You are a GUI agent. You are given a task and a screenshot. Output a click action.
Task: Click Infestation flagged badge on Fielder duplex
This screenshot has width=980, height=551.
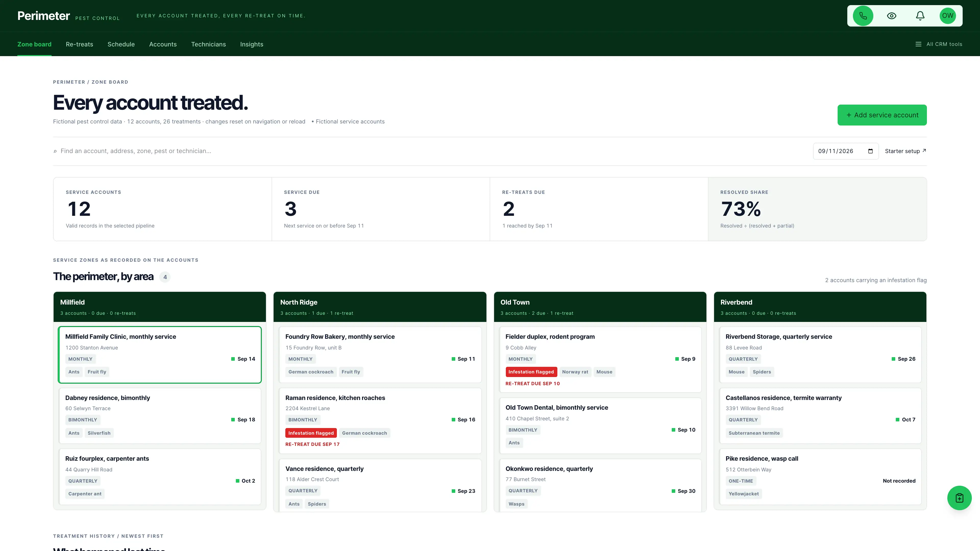coord(531,372)
